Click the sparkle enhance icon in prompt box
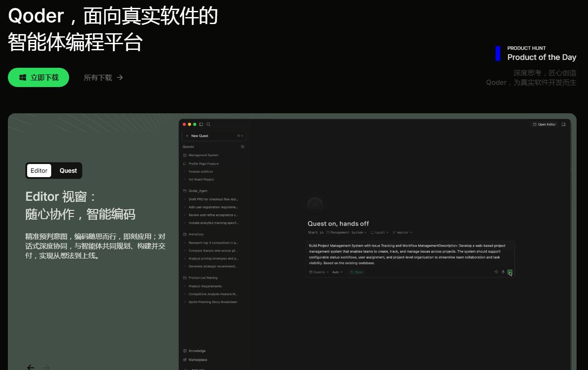The height and width of the screenshot is (370, 588). point(496,272)
